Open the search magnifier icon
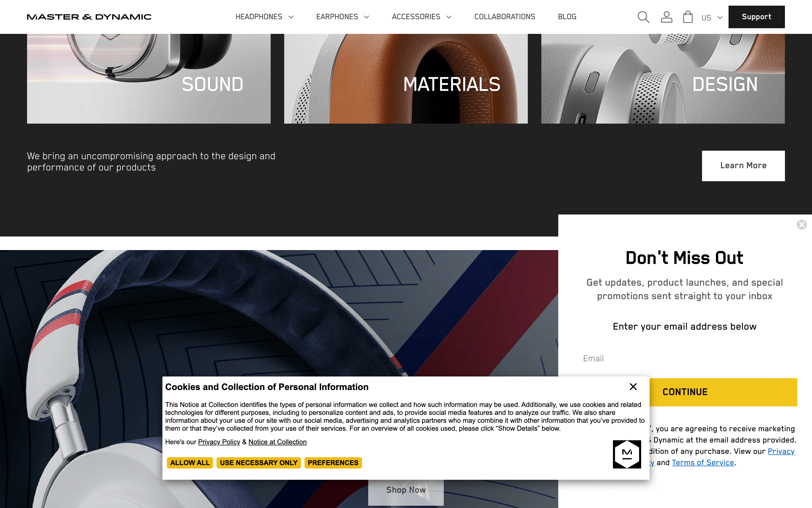 pyautogui.click(x=643, y=17)
